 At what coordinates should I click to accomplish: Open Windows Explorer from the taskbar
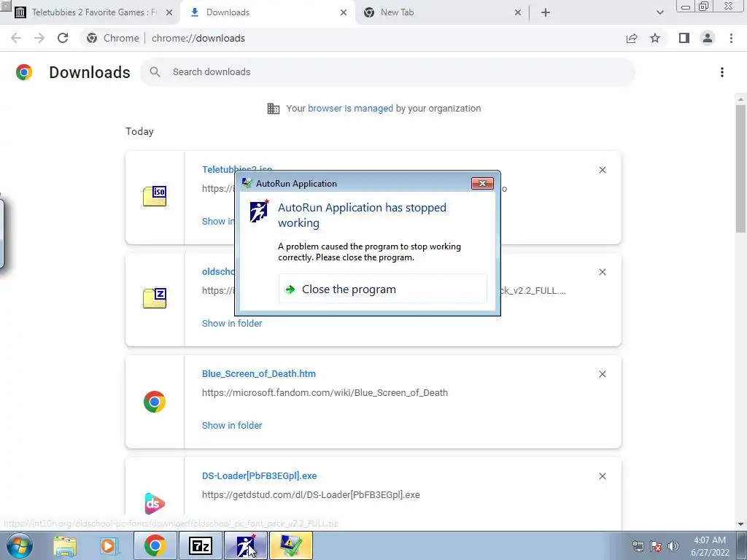tap(65, 546)
